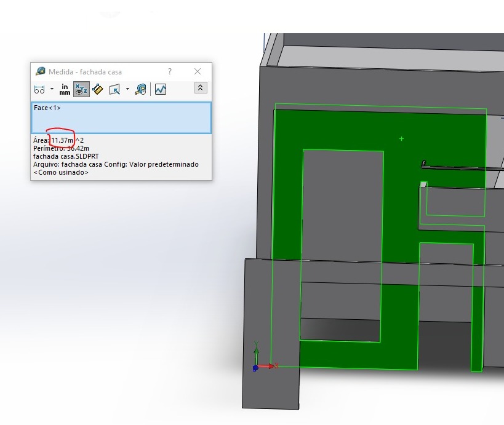Toggle Show XYZ Measurements button
Screen dimensions: 504x425
[x=81, y=89]
